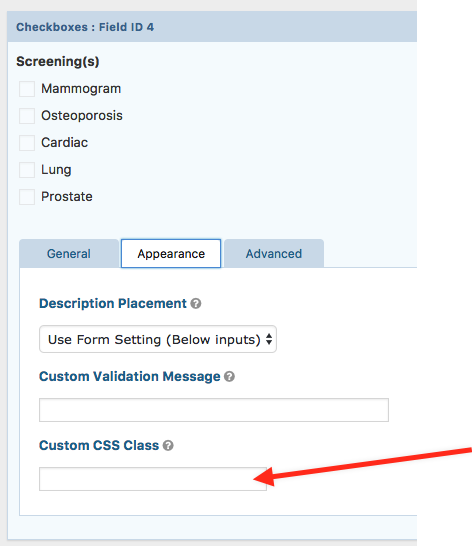Select the Appearance tab
472x546 pixels.
[x=171, y=254]
